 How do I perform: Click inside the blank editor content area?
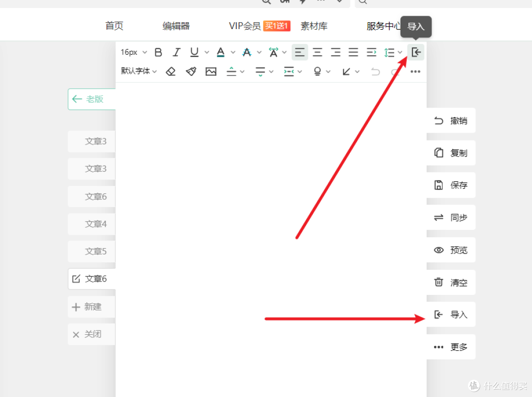point(271,240)
